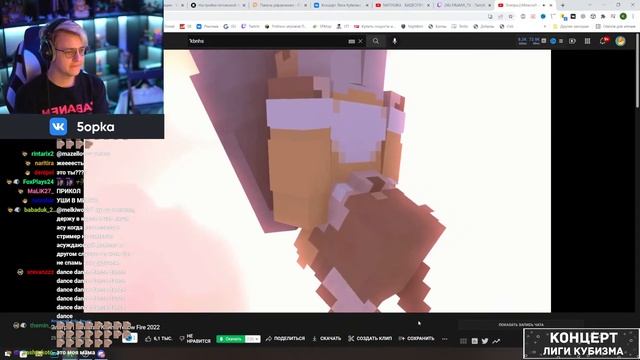
Task: Click the blue circle extension icon in YouTube header
Action: click(x=553, y=41)
